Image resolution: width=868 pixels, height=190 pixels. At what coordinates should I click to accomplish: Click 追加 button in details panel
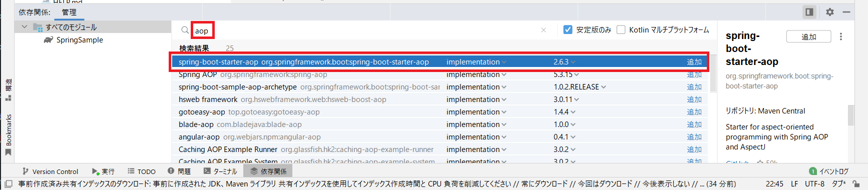(x=808, y=36)
